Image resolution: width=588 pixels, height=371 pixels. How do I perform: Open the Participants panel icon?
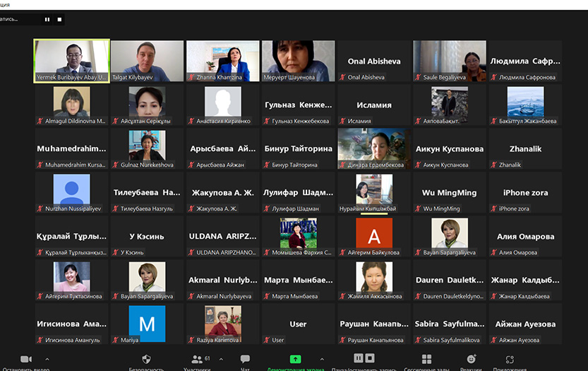tap(197, 359)
